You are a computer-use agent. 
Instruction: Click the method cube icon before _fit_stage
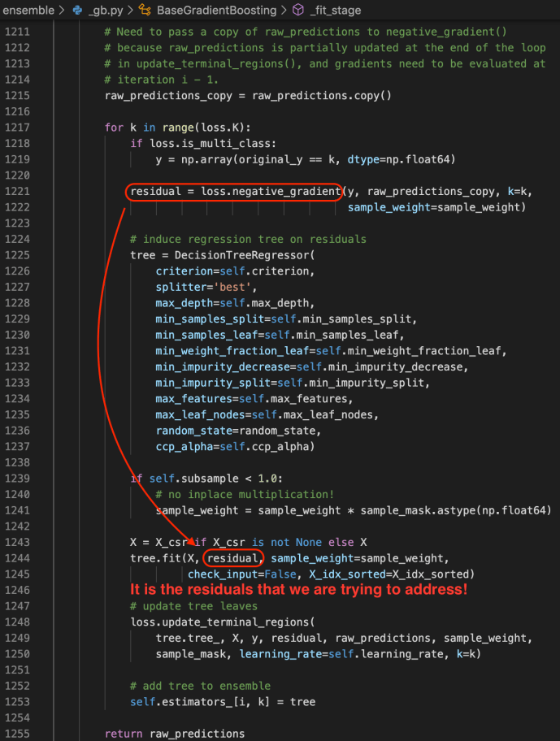298,10
